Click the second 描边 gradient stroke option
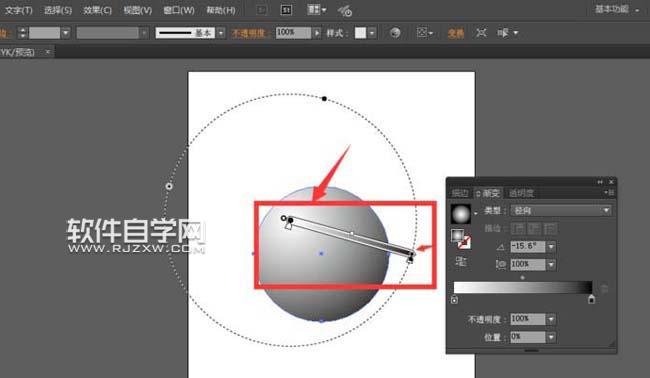 tap(534, 228)
